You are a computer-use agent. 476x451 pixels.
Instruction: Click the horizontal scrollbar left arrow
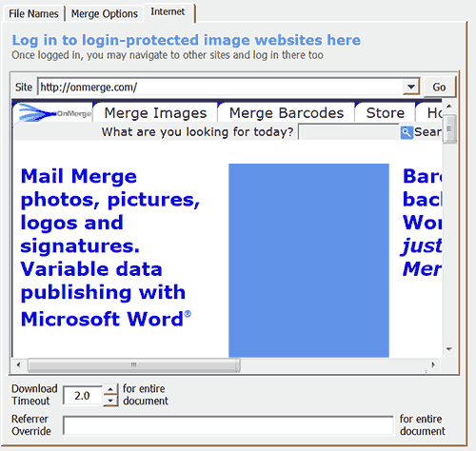pyautogui.click(x=18, y=365)
